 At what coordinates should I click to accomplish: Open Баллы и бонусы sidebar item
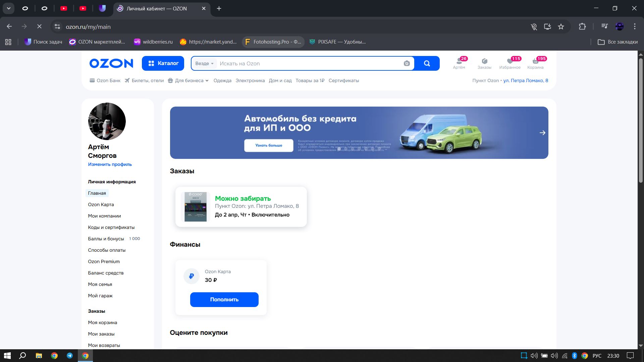pyautogui.click(x=106, y=239)
